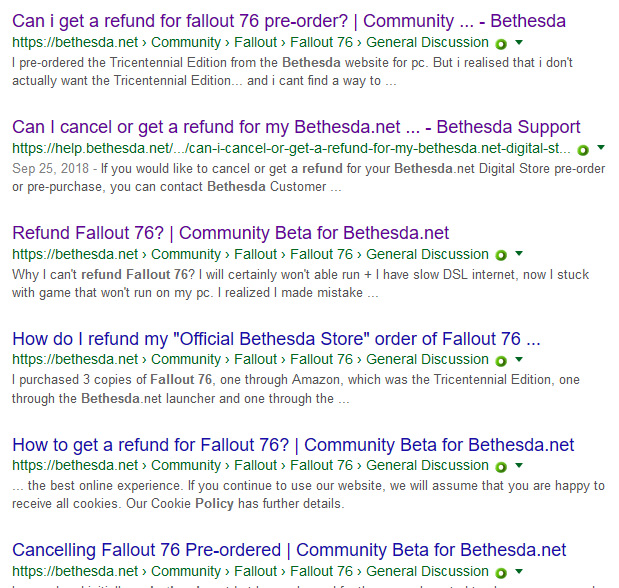The image size is (619, 588).
Task: Click green circle icon on 'How to get a refund' result
Action: point(501,467)
